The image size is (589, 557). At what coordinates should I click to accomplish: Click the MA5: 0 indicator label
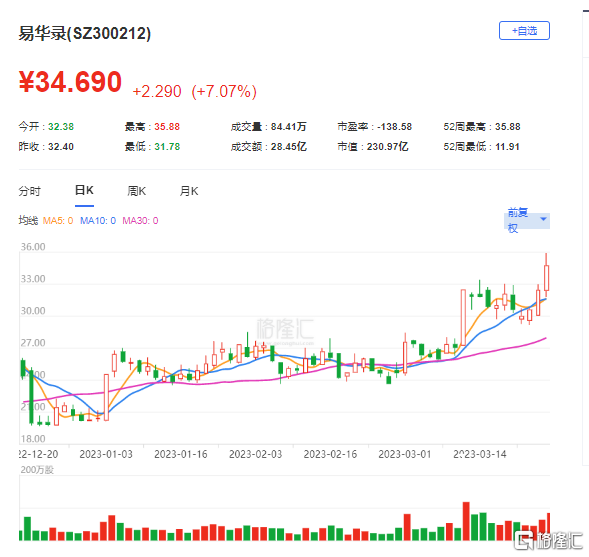pyautogui.click(x=58, y=221)
